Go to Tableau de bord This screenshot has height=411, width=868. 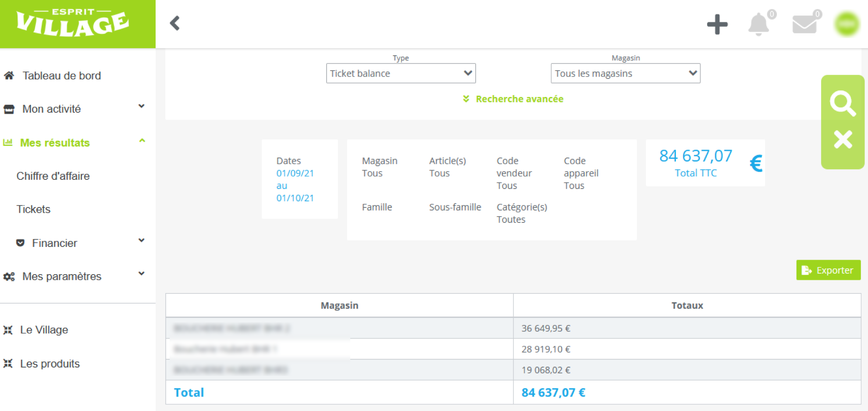[61, 75]
